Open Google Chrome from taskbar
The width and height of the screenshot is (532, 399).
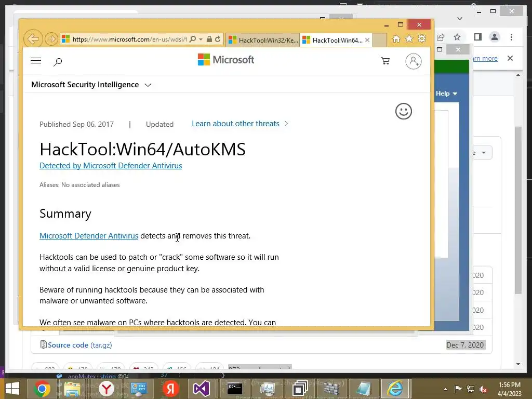[42, 389]
